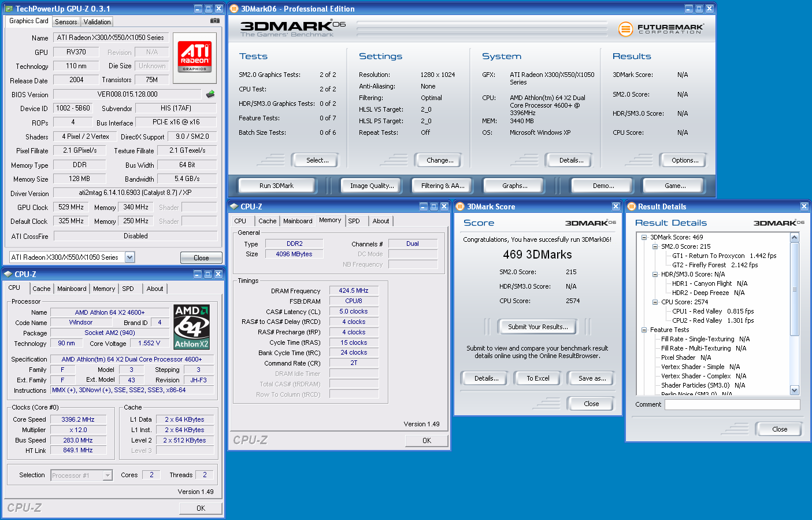Screen dimensions: 812x520
Task: Open Image Quality settings
Action: pyautogui.click(x=372, y=186)
